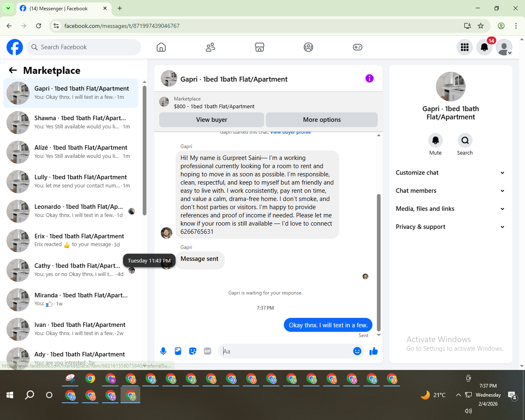Open the Friends icon in top navigation
This screenshot has width=525, height=420.
[210, 47]
